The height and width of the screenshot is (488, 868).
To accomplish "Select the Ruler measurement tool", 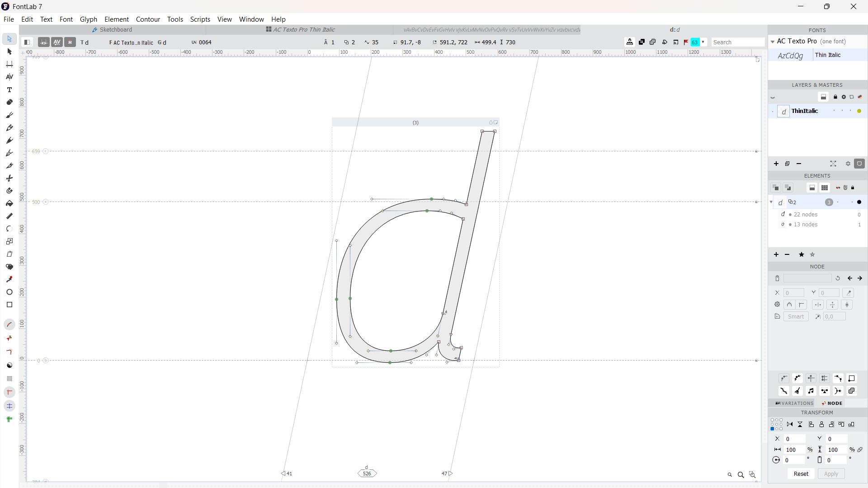I will click(9, 216).
